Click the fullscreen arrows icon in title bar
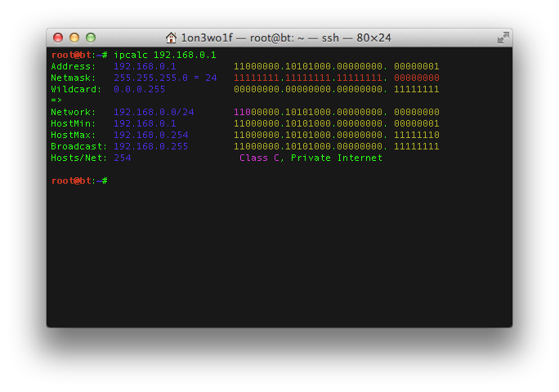 pos(503,38)
